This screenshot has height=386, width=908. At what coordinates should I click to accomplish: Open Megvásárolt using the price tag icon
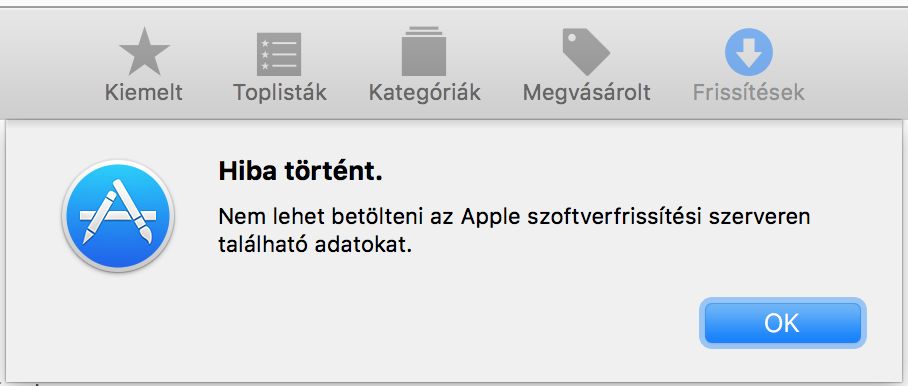coord(585,52)
